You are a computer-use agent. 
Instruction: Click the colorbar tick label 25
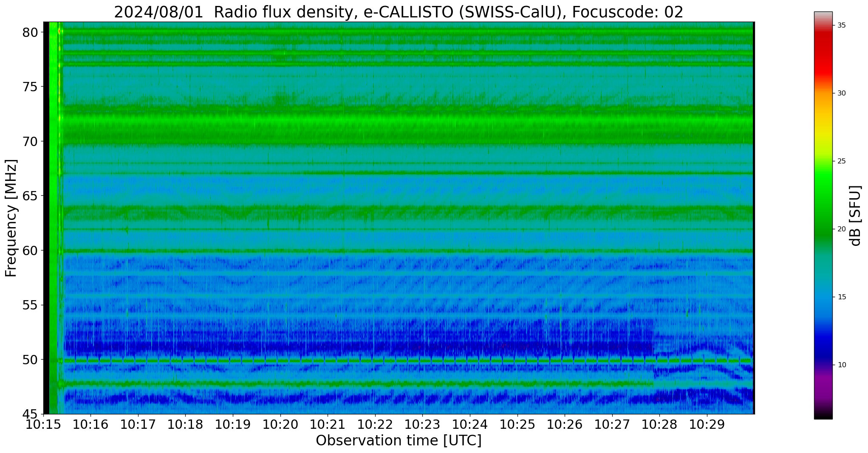[x=842, y=161]
